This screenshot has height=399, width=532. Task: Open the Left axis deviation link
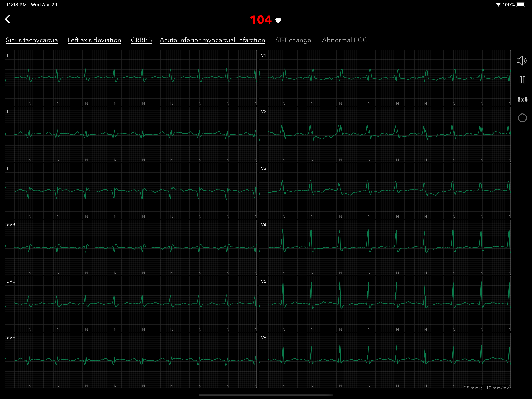pyautogui.click(x=94, y=40)
